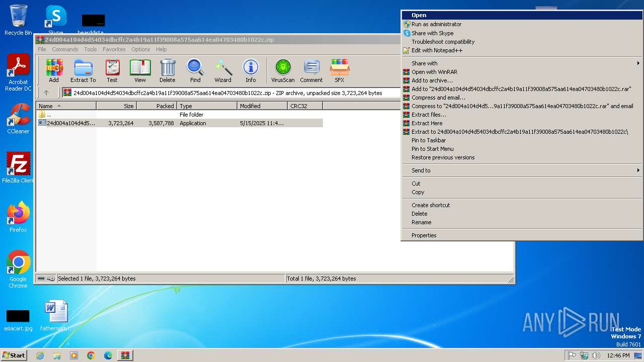Open the Commands menu
The image size is (644, 362).
point(65,49)
